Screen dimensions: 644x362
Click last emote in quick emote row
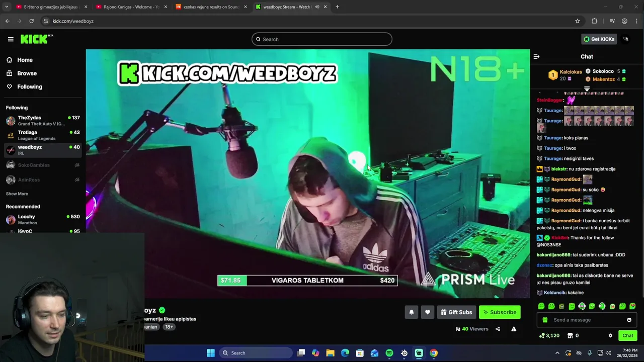click(632, 306)
